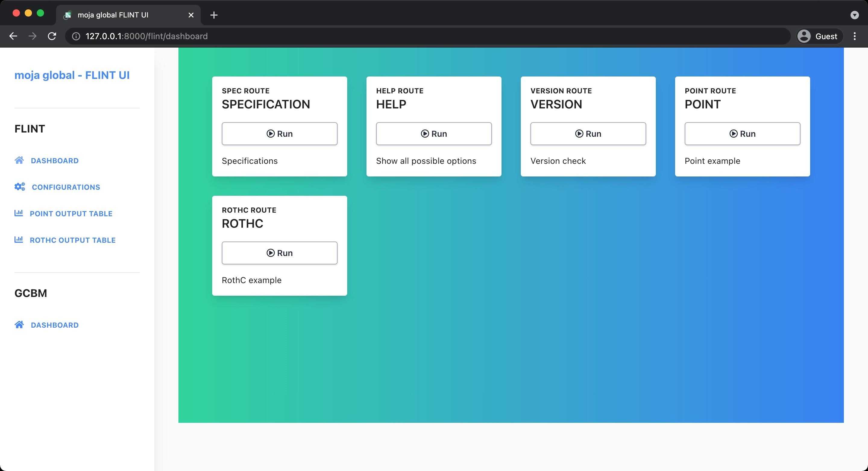Run the Help route
The width and height of the screenshot is (868, 471).
pos(434,134)
